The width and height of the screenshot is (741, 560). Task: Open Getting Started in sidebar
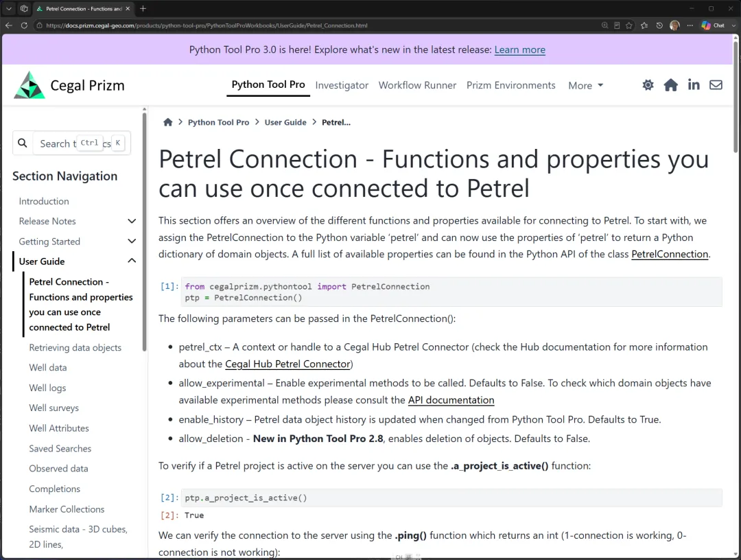49,242
